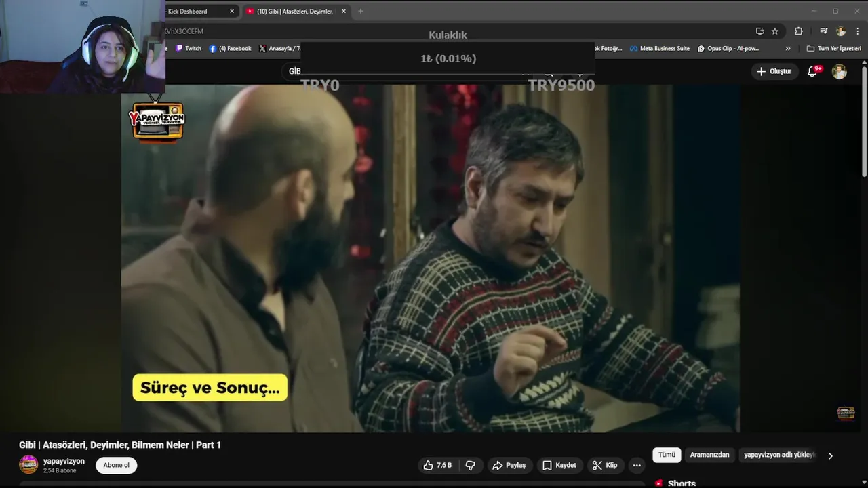Switch to the Kick Dashboard tab
The image size is (868, 488).
197,11
